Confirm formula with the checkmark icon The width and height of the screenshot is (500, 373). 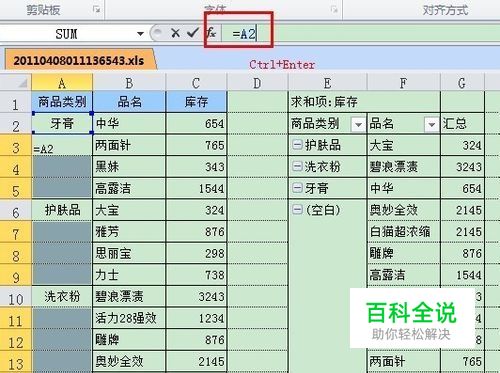(x=193, y=33)
